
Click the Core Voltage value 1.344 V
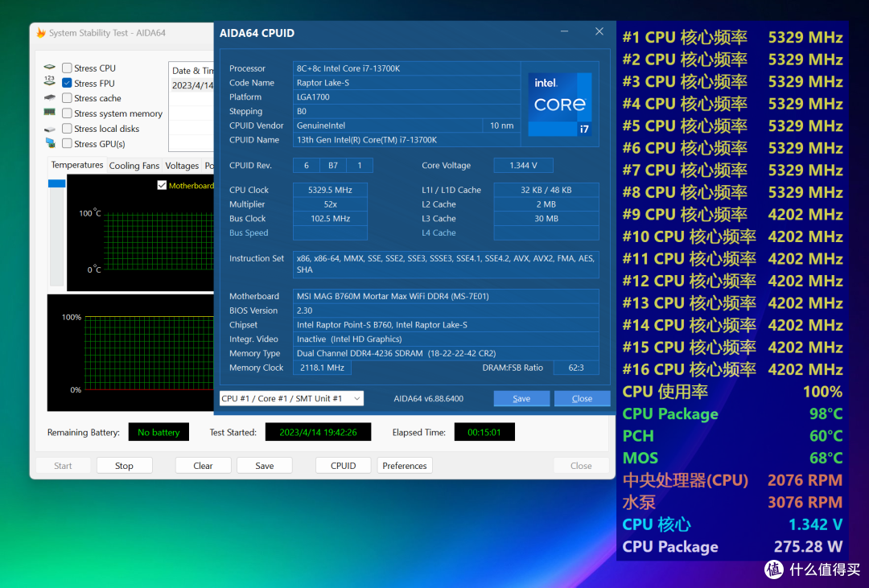point(523,165)
